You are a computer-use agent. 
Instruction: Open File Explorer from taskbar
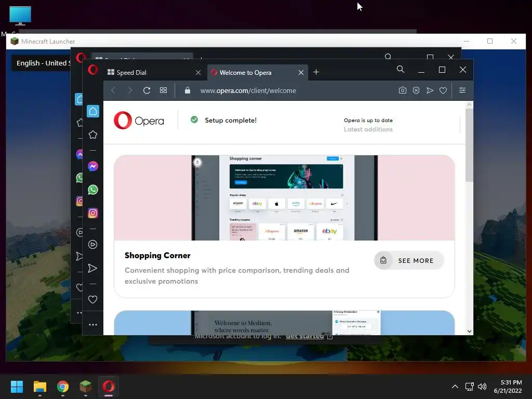(39, 387)
